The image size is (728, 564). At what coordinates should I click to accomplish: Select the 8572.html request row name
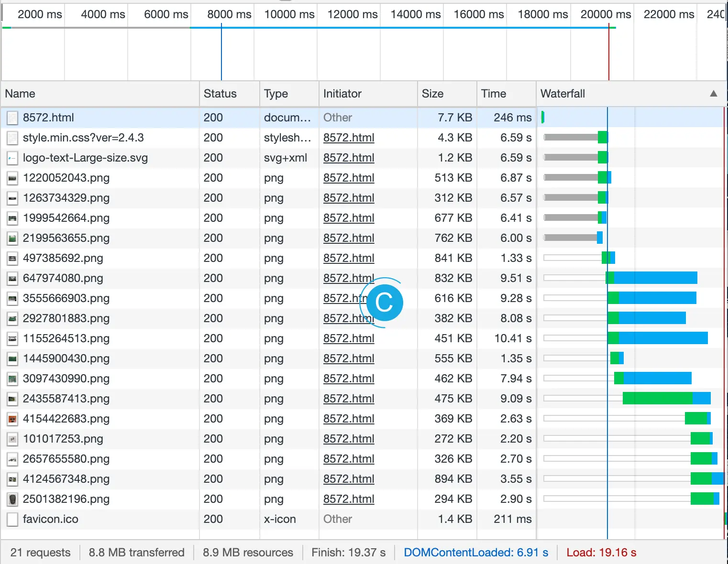pyautogui.click(x=48, y=118)
